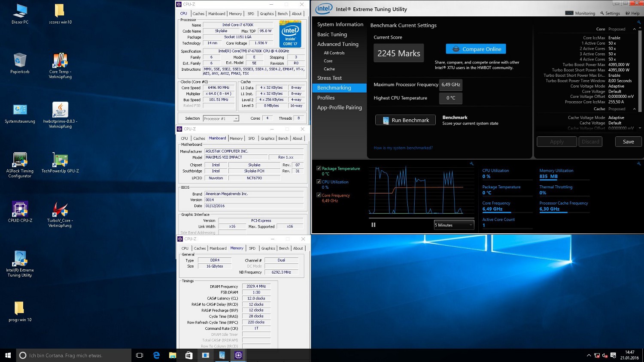Open App-Profile Pairing in XTU sidebar

[339, 108]
